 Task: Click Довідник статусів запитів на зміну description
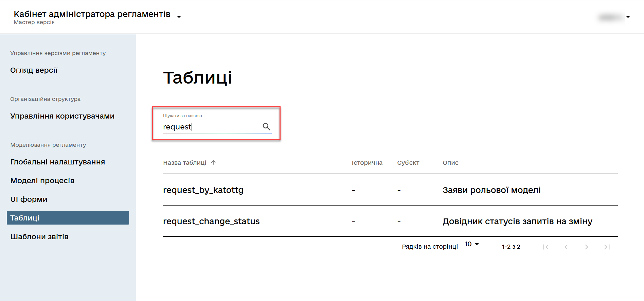point(517,221)
